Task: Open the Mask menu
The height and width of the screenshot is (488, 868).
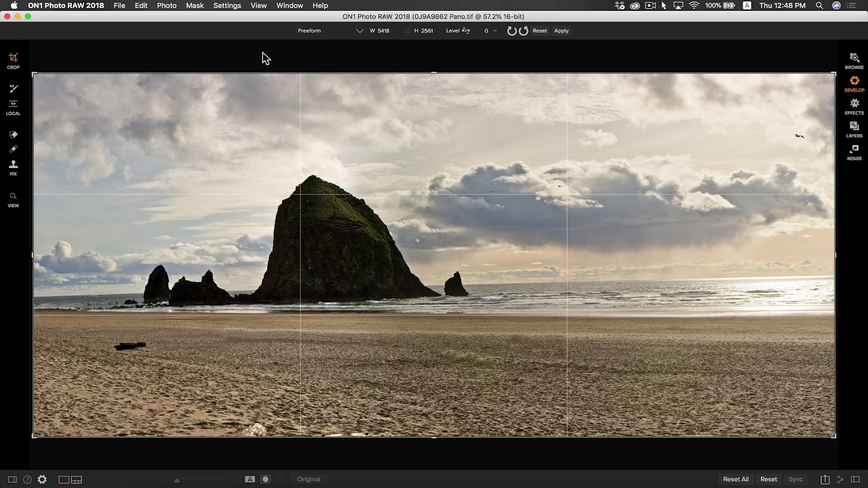Action: (x=195, y=5)
